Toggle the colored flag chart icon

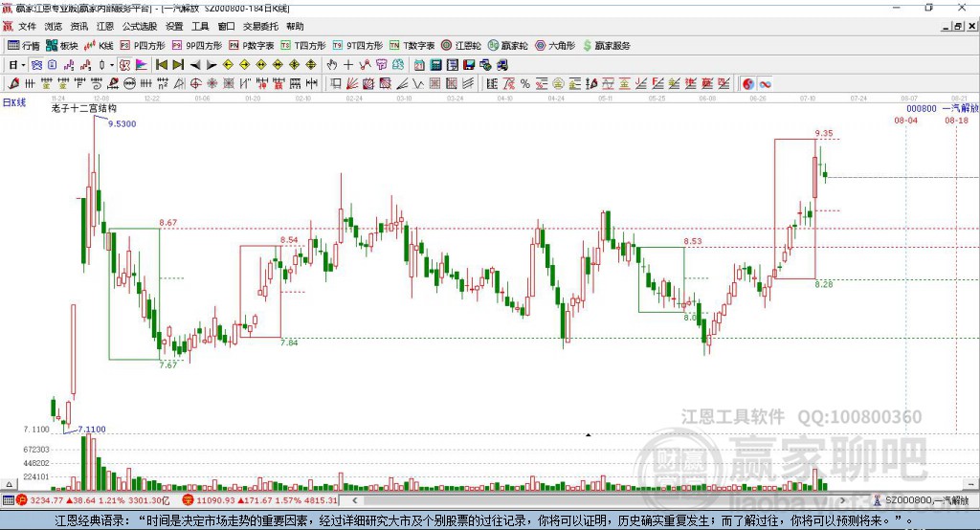pyautogui.click(x=142, y=64)
